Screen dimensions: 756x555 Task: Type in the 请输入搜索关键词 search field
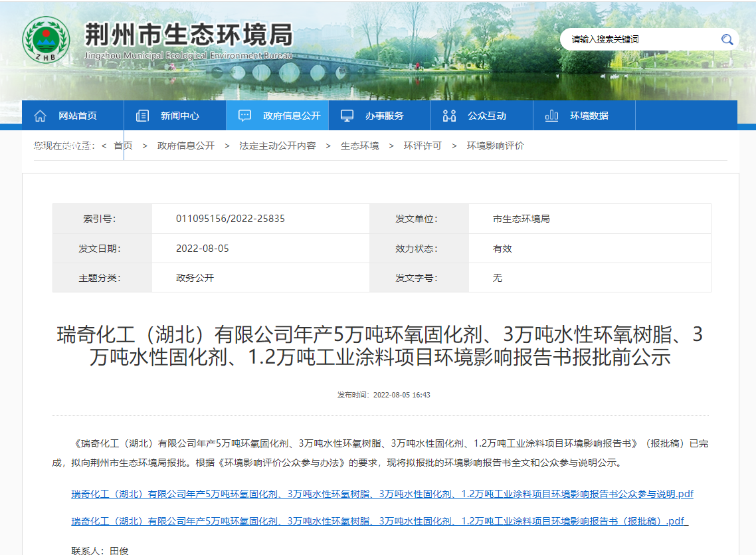pyautogui.click(x=641, y=40)
